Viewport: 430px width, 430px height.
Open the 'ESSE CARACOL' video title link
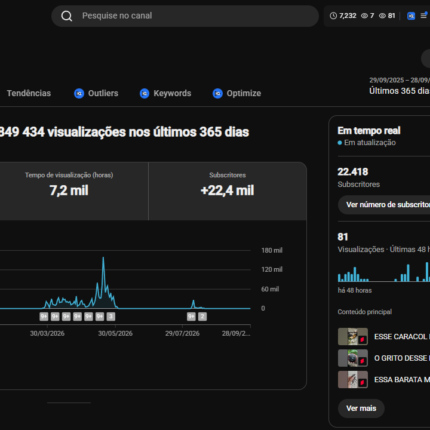click(402, 337)
